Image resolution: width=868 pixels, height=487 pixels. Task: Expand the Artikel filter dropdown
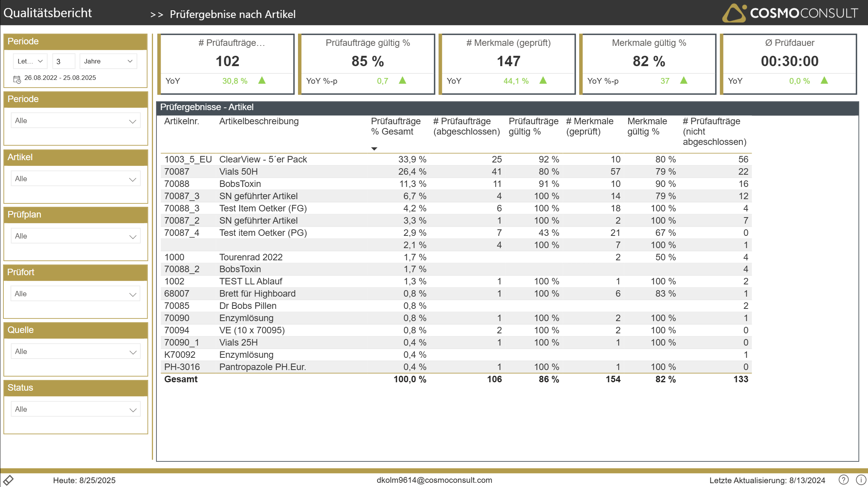[76, 179]
